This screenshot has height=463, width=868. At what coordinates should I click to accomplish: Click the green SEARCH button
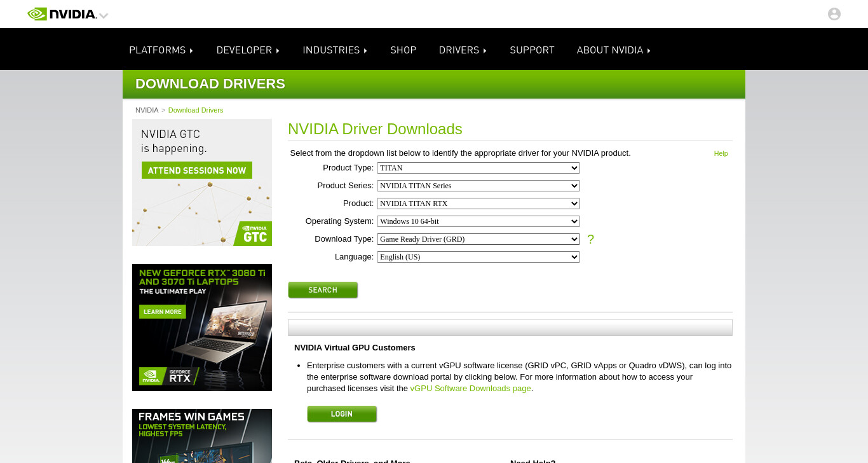pos(323,290)
